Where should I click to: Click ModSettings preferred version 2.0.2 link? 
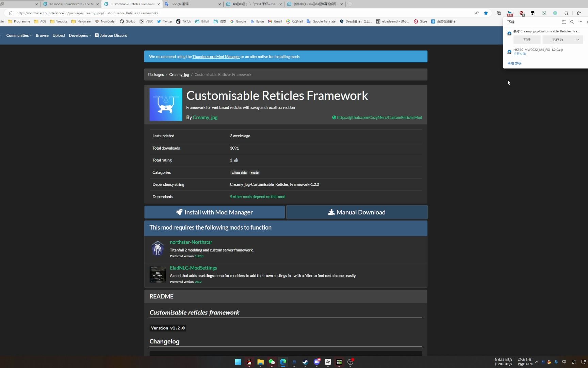(x=198, y=282)
